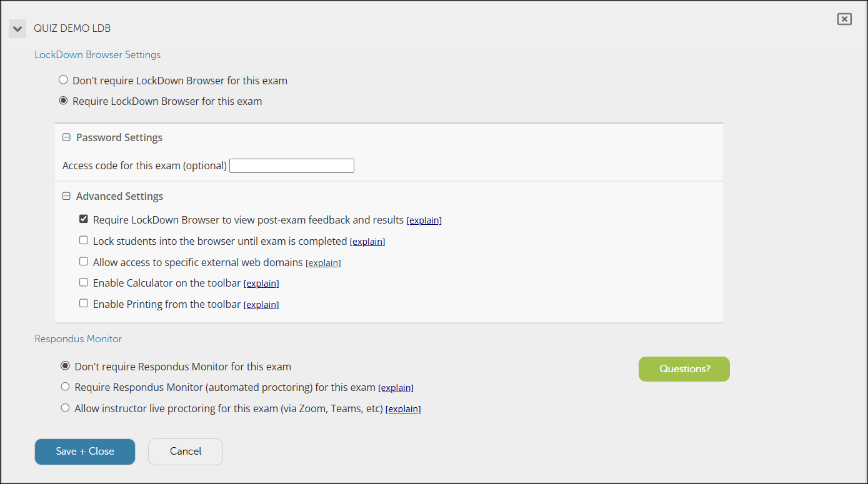Image resolution: width=868 pixels, height=484 pixels.
Task: Check Lock students into the browser option
Action: (x=84, y=240)
